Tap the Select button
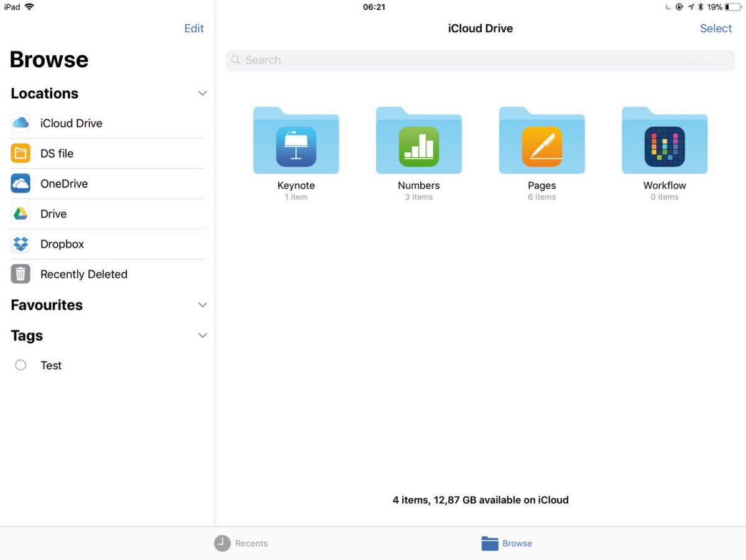746x560 pixels. (716, 29)
